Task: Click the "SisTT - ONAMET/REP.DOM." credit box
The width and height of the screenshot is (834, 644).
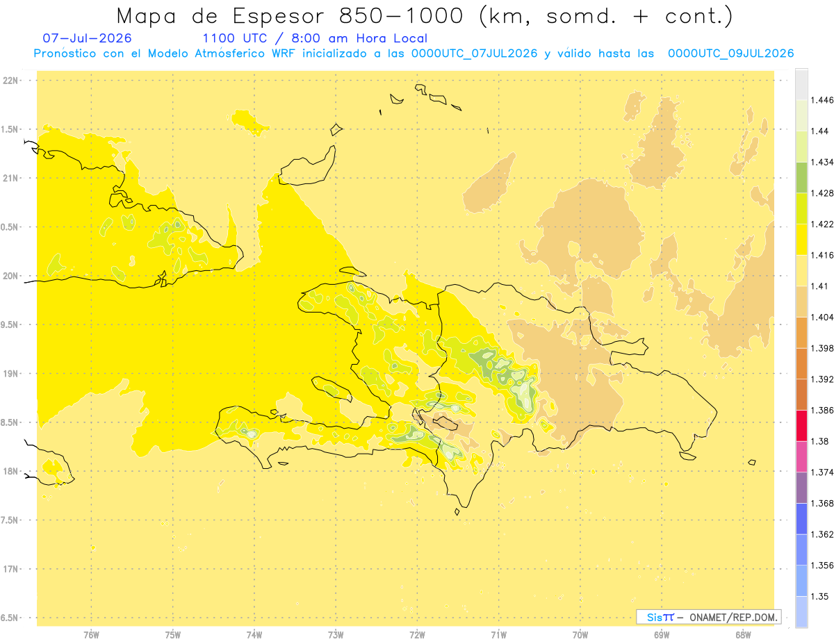Action: pyautogui.click(x=709, y=617)
